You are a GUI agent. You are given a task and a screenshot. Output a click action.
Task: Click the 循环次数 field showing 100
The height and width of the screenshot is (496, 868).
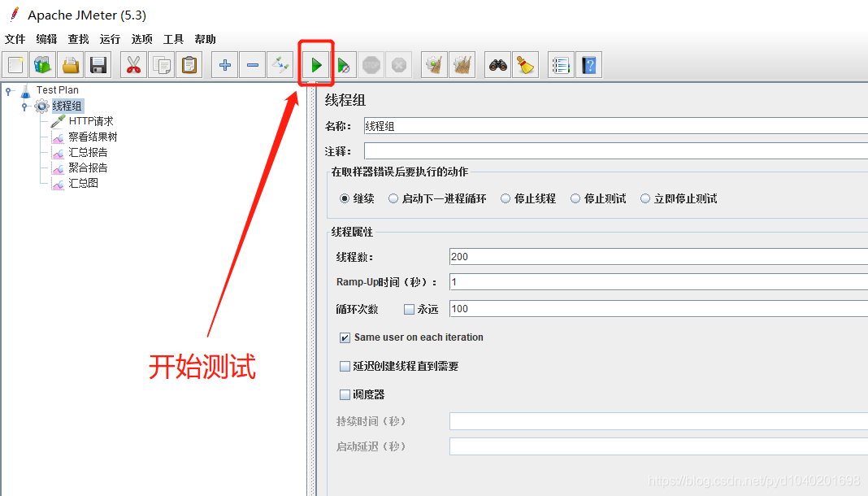pyautogui.click(x=659, y=309)
